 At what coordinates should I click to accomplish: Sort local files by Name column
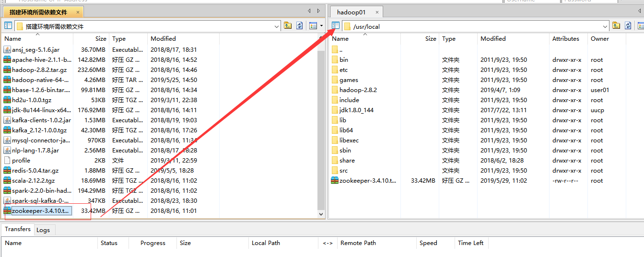(x=37, y=38)
